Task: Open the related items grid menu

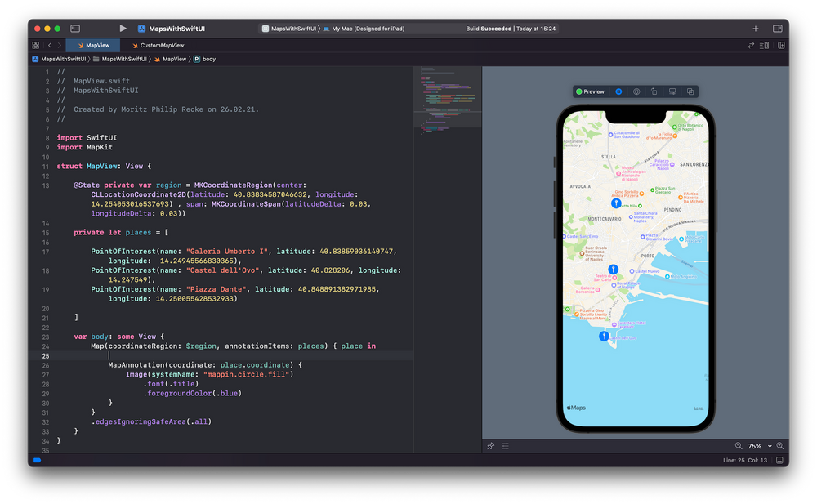Action: (x=35, y=46)
